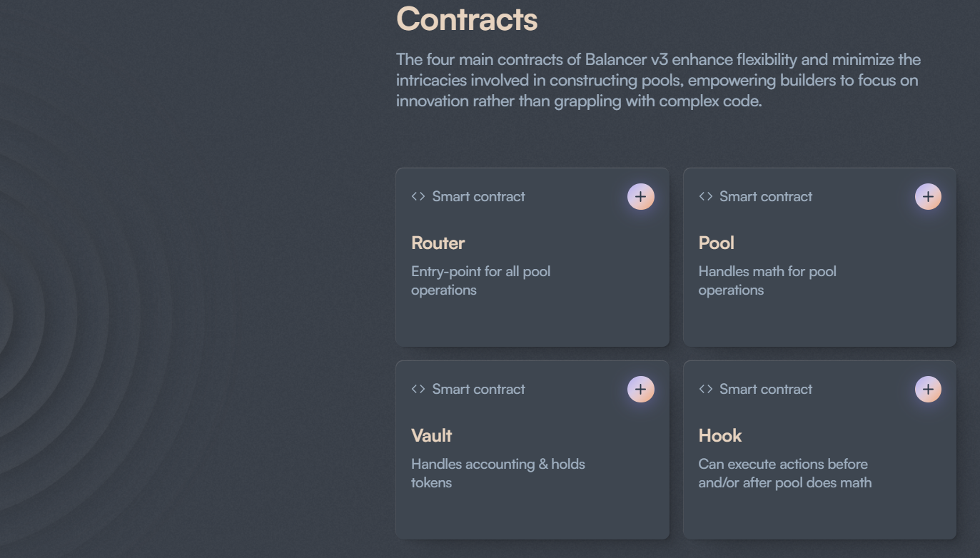This screenshot has height=558, width=980.
Task: Click "Handles accounting & holds tokens" description
Action: (497, 473)
